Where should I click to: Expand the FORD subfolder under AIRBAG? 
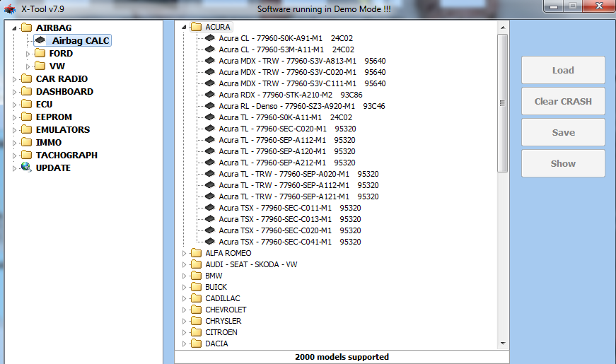(x=28, y=53)
